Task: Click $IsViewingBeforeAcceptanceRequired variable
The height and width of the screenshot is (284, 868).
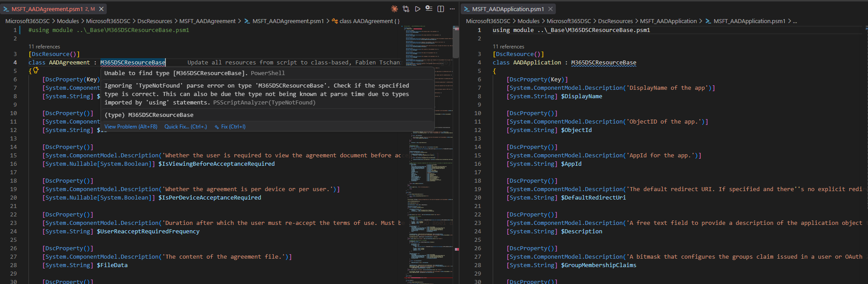Action: 217,164
